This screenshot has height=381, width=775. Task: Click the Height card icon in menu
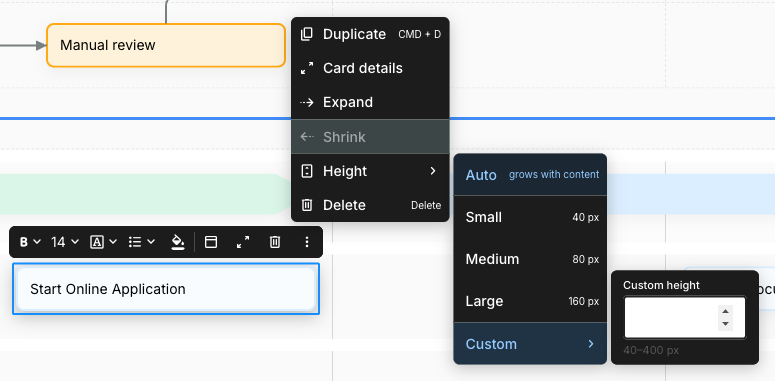[x=307, y=171]
